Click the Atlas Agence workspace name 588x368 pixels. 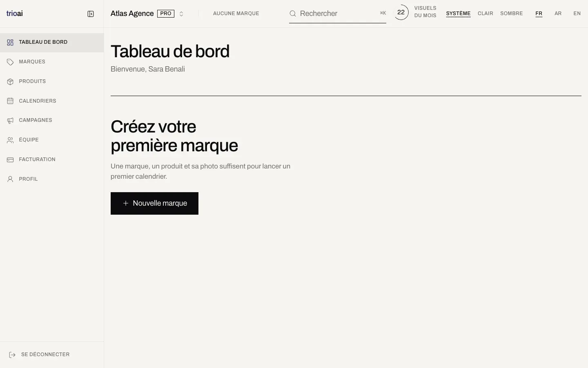(x=132, y=13)
